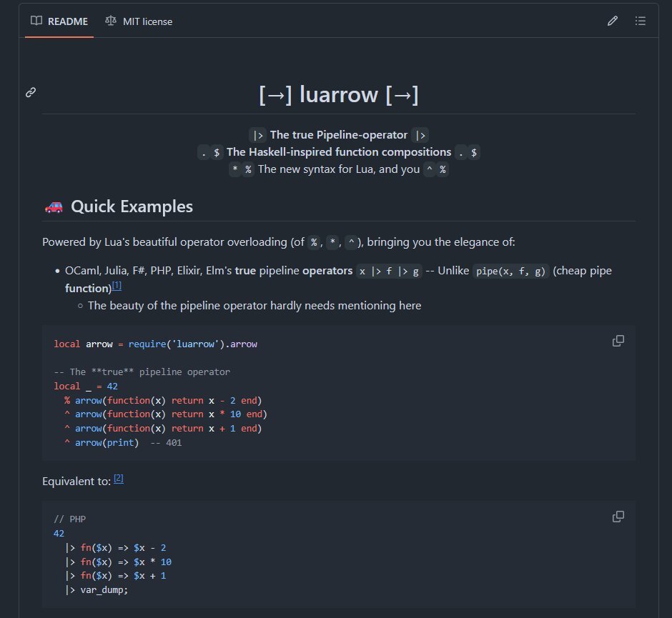The height and width of the screenshot is (618, 672).
Task: Click "Powered by Lua's beautiful operator overloading" paragraph
Action: (279, 242)
